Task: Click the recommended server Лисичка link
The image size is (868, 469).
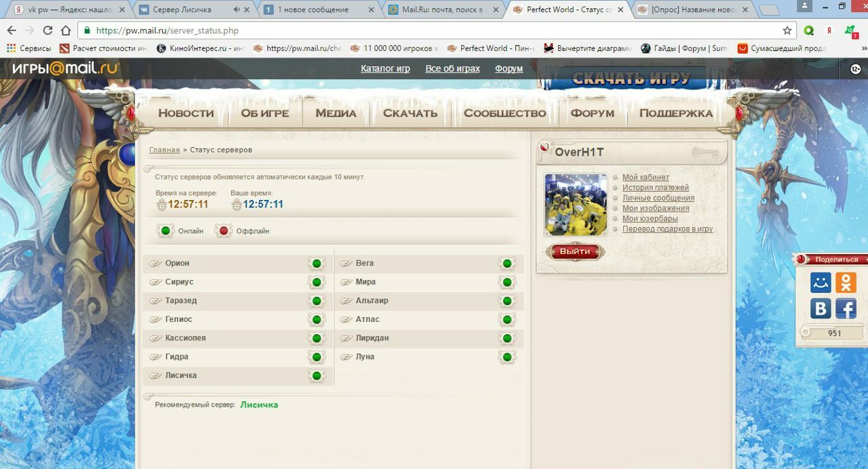Action: click(259, 405)
